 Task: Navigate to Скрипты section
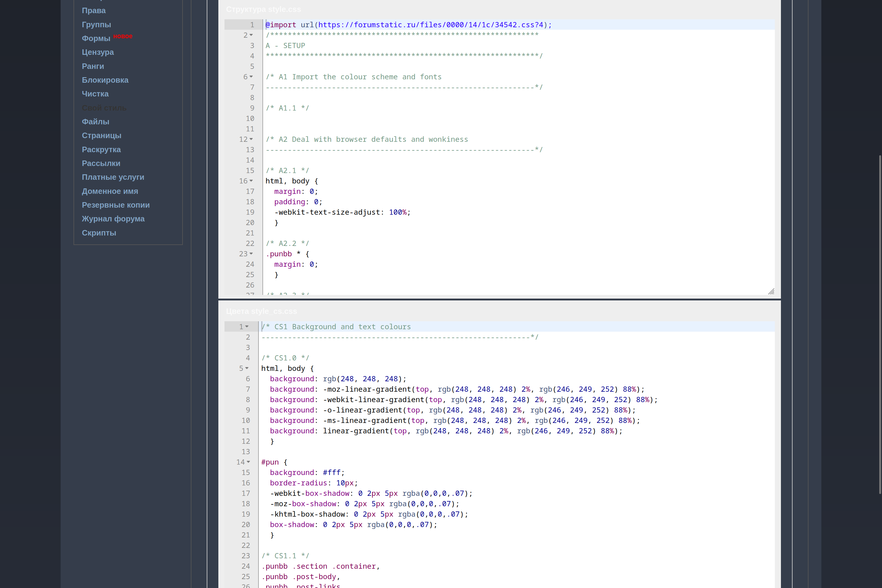99,232
